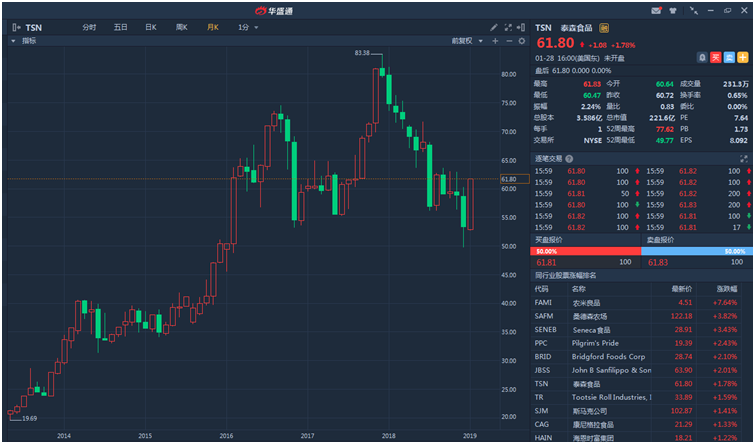This screenshot has width=755, height=444.
Task: Open the skin theme shirt icon
Action: [x=673, y=11]
